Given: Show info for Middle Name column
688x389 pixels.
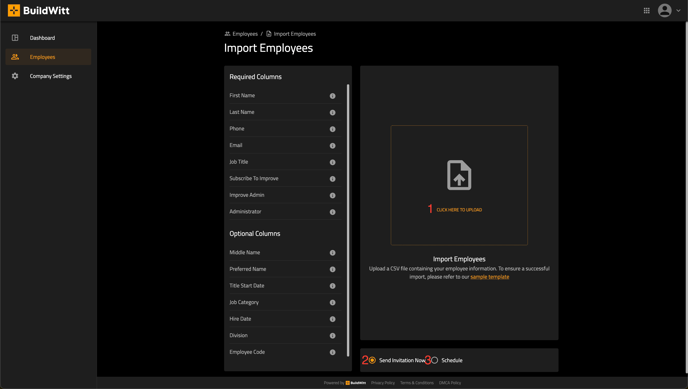Looking at the screenshot, I should pyautogui.click(x=333, y=253).
